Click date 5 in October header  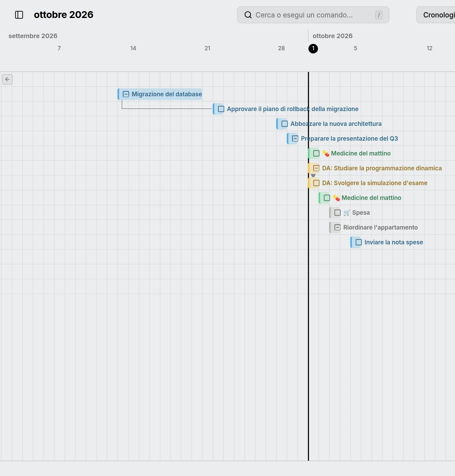coord(356,48)
